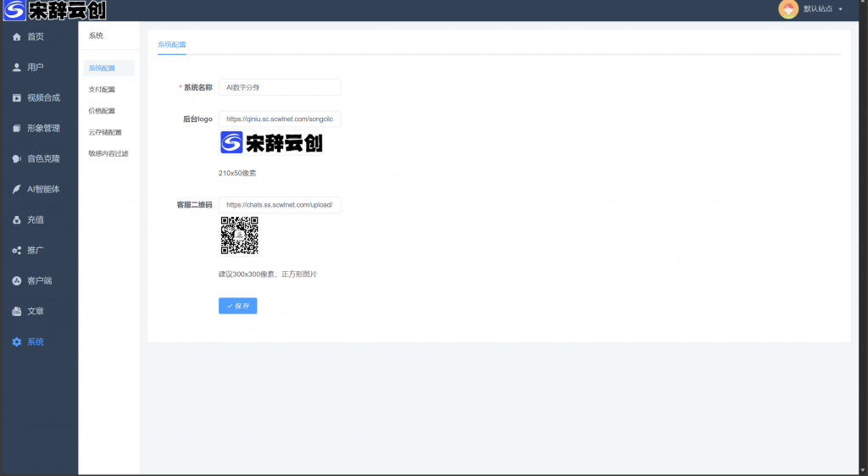The height and width of the screenshot is (476, 868).
Task: Click the feather icon beside AI智能体
Action: (x=17, y=189)
